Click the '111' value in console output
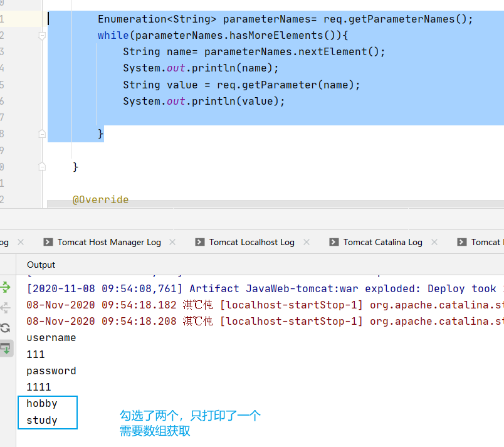Image resolution: width=504 pixels, height=447 pixels. coord(36,354)
